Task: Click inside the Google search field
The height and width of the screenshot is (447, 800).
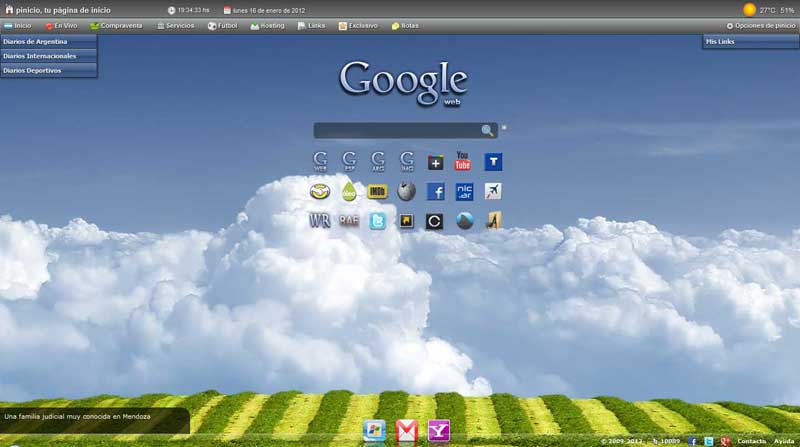Action: pos(396,131)
